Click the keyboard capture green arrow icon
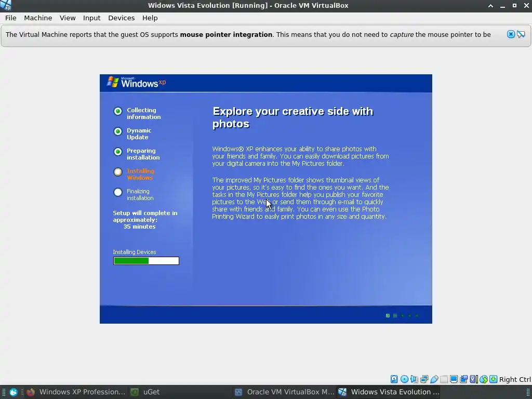Image resolution: width=532 pixels, height=399 pixels. coord(494,379)
